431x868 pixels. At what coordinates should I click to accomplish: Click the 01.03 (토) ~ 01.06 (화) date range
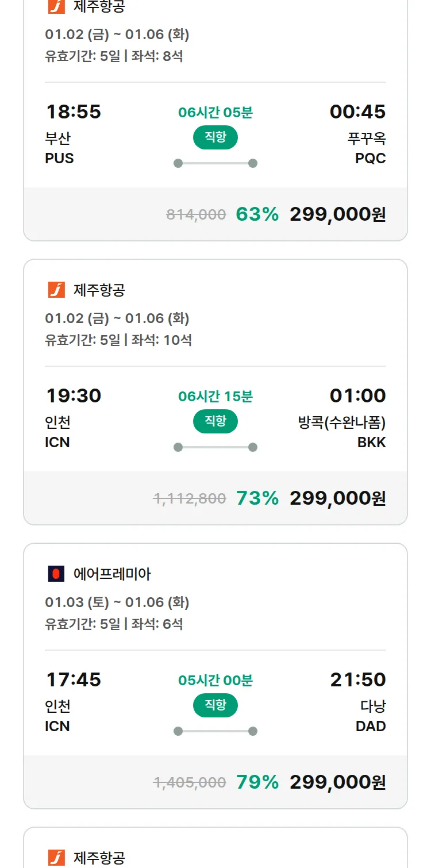(x=117, y=602)
